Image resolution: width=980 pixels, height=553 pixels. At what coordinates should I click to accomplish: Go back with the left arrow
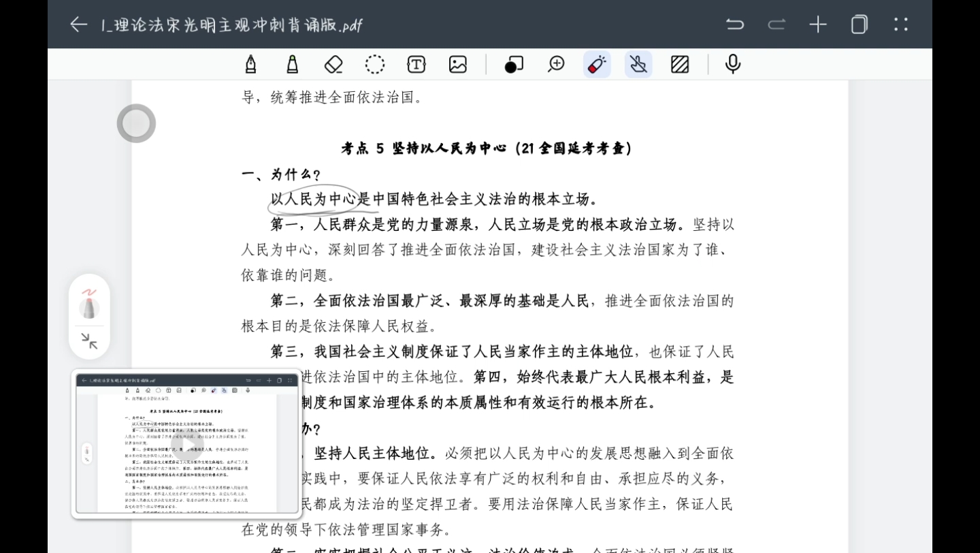point(79,25)
